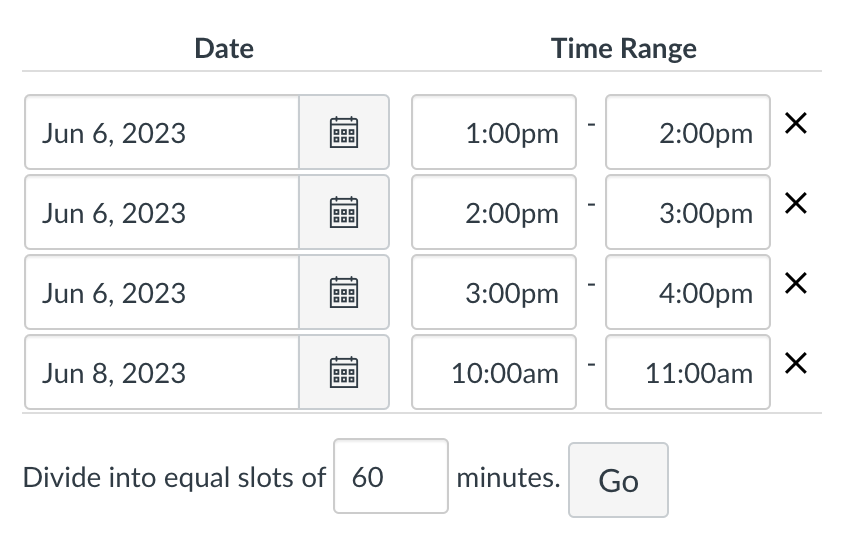Click the first Jun 6, 2023 date field
Image resolution: width=842 pixels, height=546 pixels.
(x=162, y=132)
